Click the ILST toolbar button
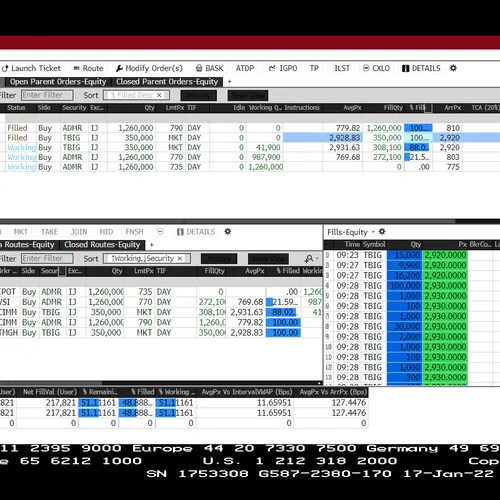This screenshot has width=500, height=500. (x=342, y=68)
